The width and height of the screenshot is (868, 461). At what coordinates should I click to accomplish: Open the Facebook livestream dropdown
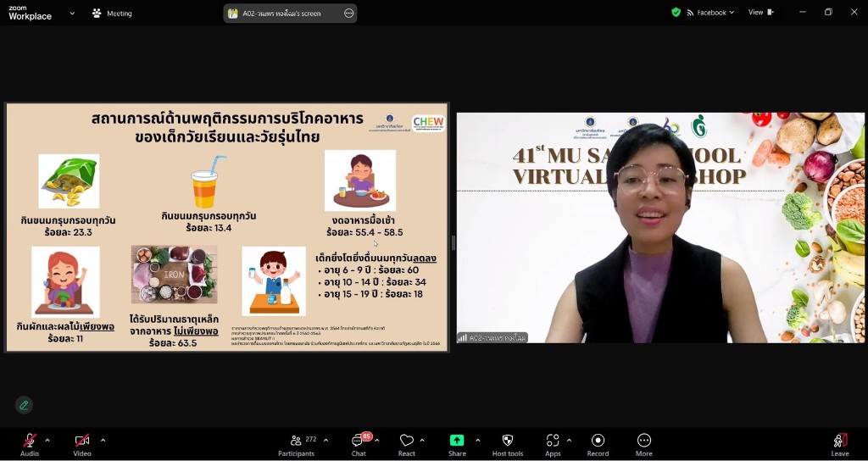click(x=710, y=12)
